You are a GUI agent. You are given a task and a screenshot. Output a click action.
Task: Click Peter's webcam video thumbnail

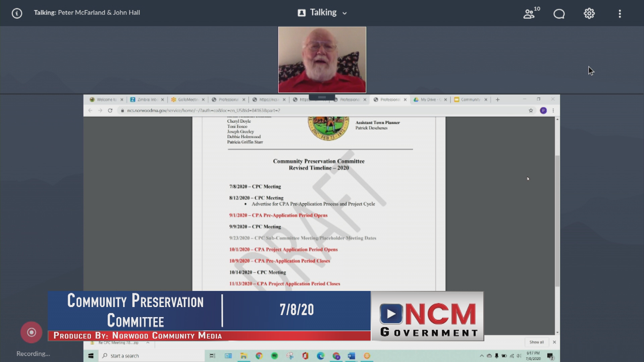click(322, 60)
